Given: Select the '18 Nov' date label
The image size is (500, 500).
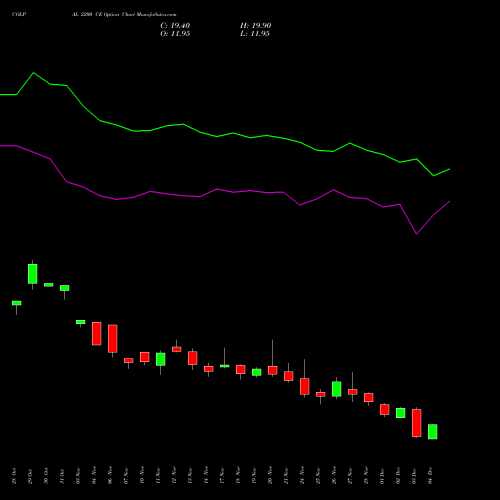Looking at the screenshot, I should coord(238,475).
